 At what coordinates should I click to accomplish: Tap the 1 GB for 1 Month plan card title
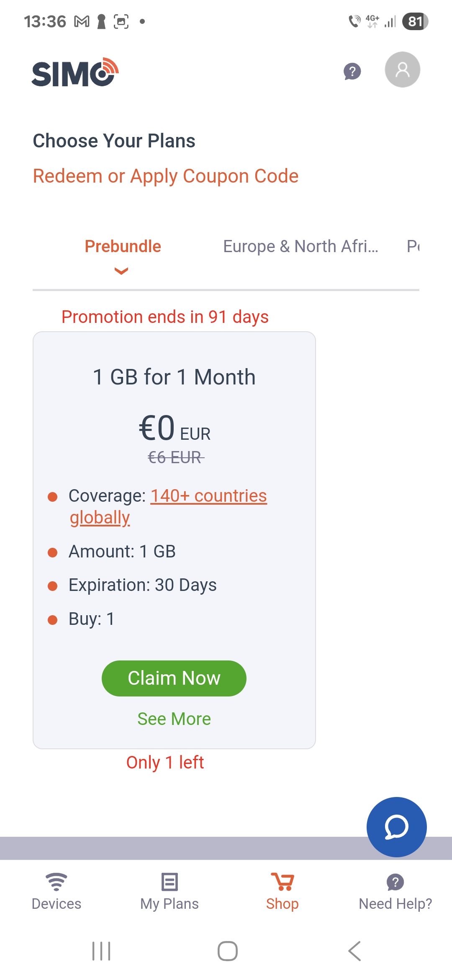174,377
